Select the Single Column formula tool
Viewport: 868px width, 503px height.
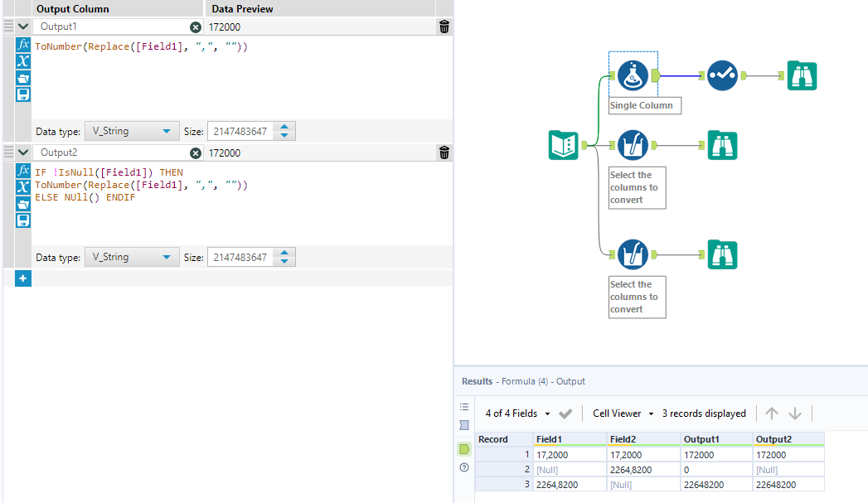(633, 74)
